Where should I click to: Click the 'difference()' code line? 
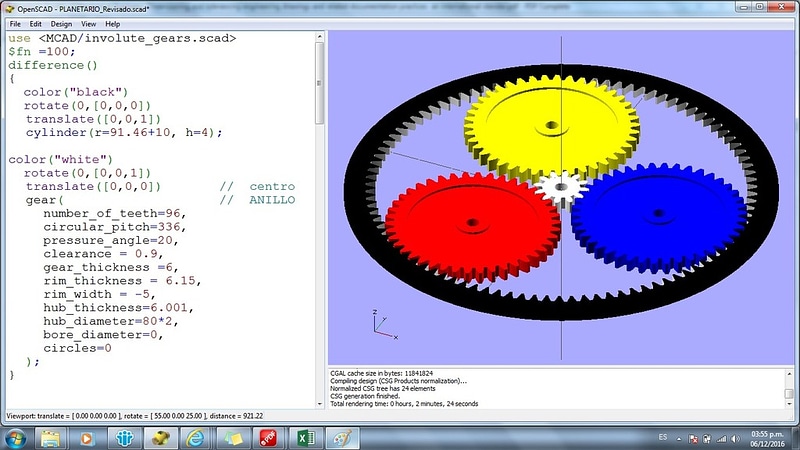coord(53,65)
